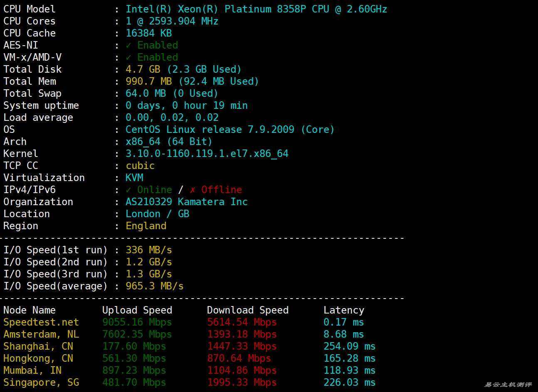Screen dimensions: 538x392
Task: Click the Intel Xeon Platinum CPU model text
Action: pyautogui.click(x=256, y=9)
